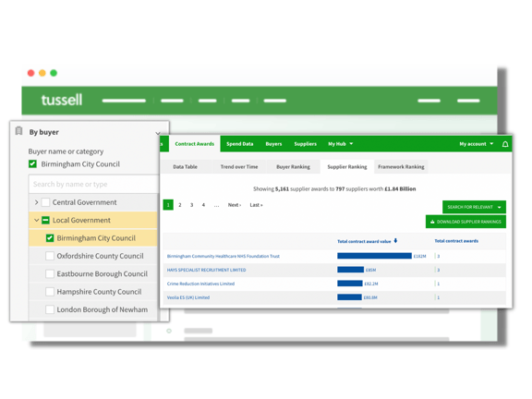Go to page 4 of results
The image size is (532, 399).
click(203, 205)
